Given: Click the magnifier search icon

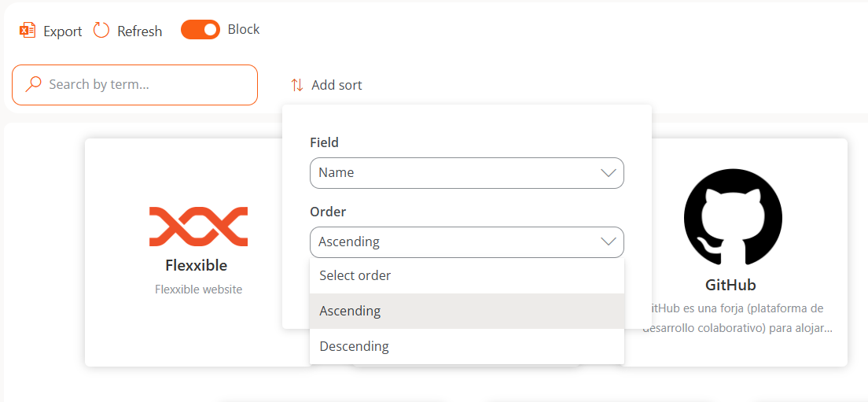Looking at the screenshot, I should [x=34, y=84].
